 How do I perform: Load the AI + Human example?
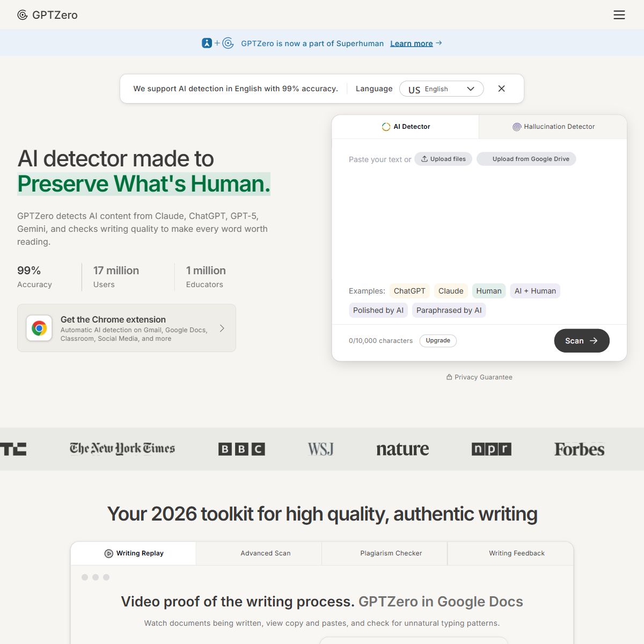(x=535, y=291)
